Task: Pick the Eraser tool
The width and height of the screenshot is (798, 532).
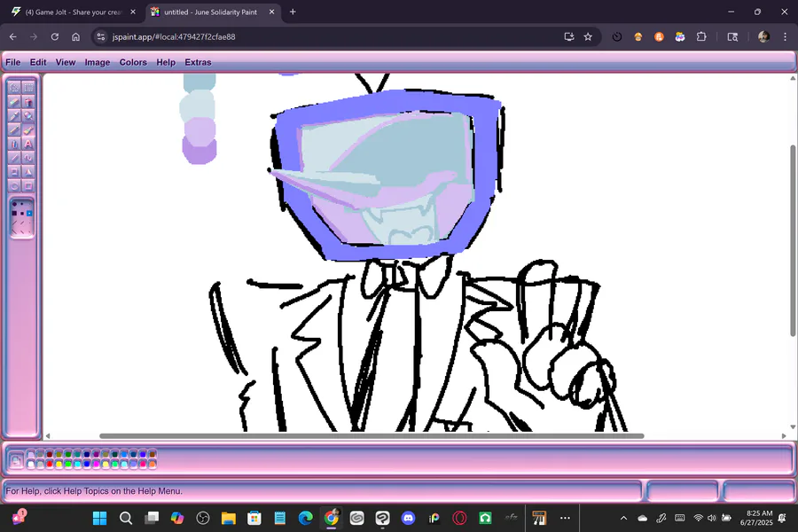Action: tap(14, 102)
